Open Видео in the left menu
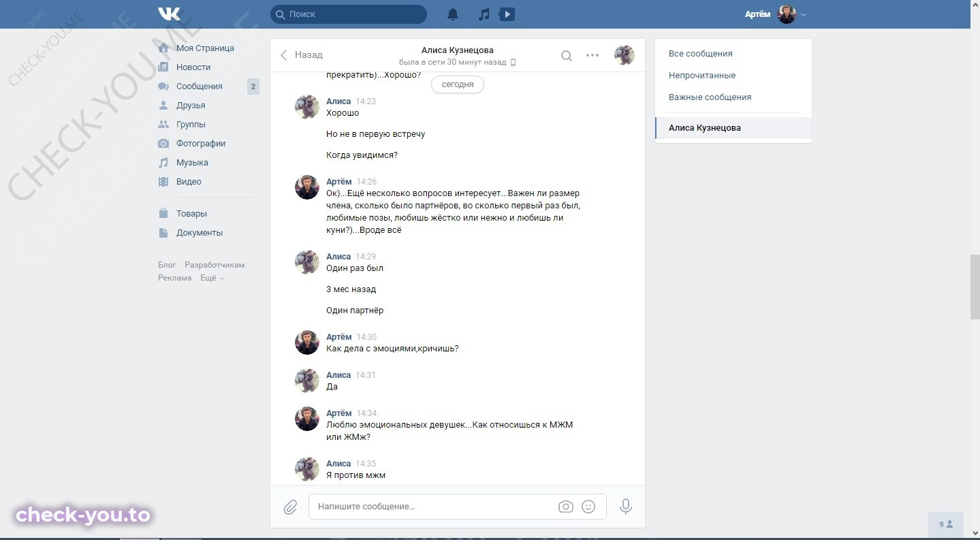980x540 pixels. (x=189, y=182)
